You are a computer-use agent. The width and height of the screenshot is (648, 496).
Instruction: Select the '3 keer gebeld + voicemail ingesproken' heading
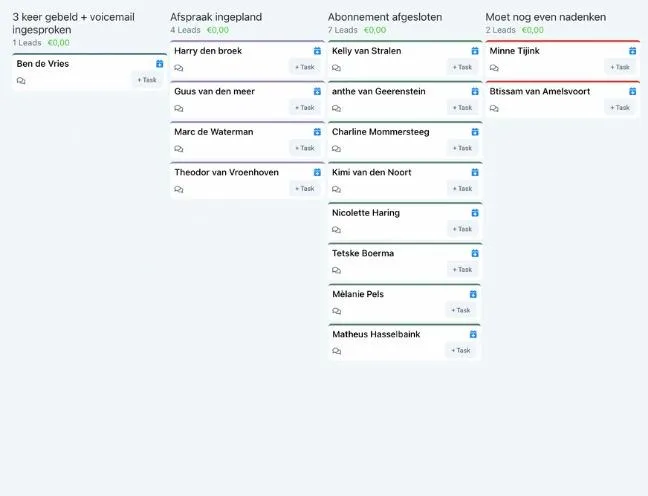coord(74,23)
